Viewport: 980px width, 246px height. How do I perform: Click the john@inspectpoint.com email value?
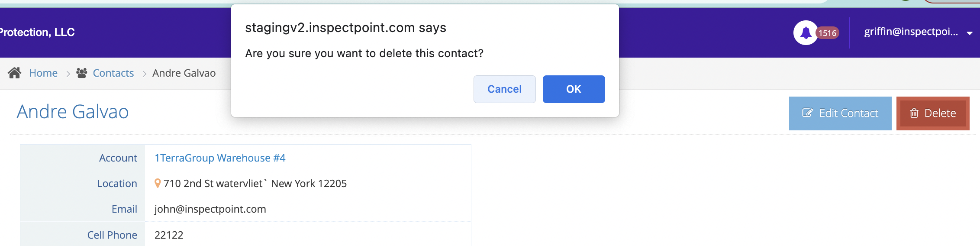[x=210, y=209]
